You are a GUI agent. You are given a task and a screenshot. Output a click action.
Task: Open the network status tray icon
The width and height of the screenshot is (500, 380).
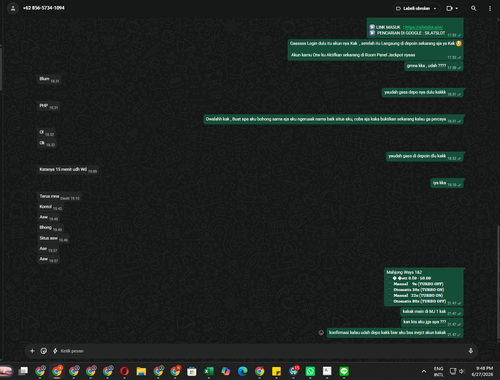453,371
